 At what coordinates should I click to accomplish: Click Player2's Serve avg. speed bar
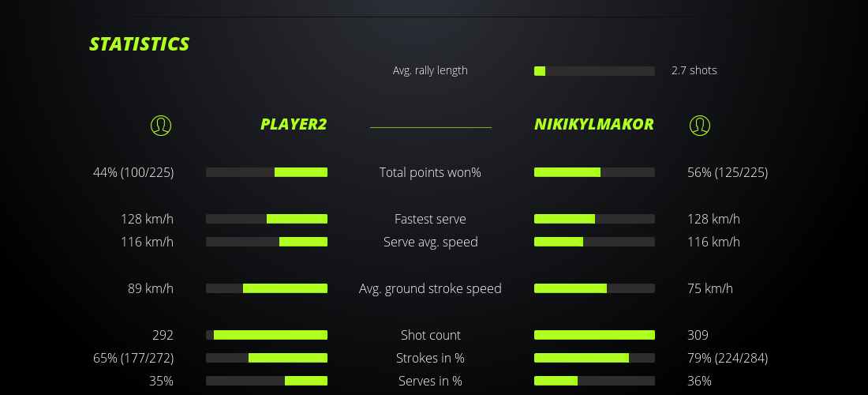tap(267, 242)
